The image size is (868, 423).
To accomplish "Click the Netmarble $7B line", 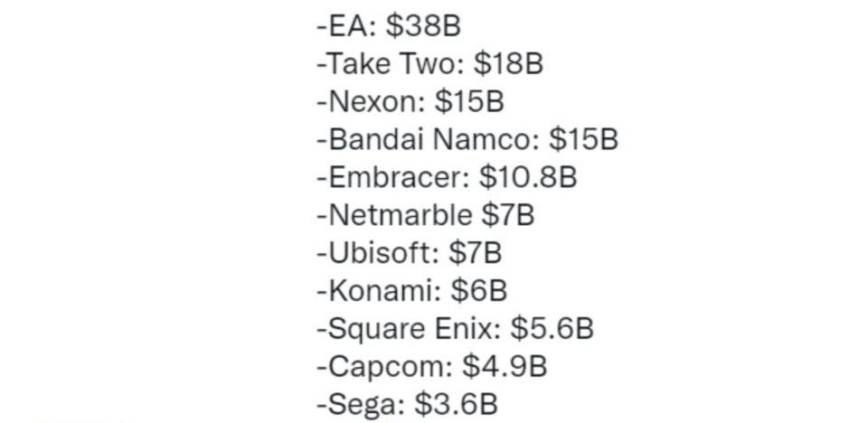I will click(425, 215).
